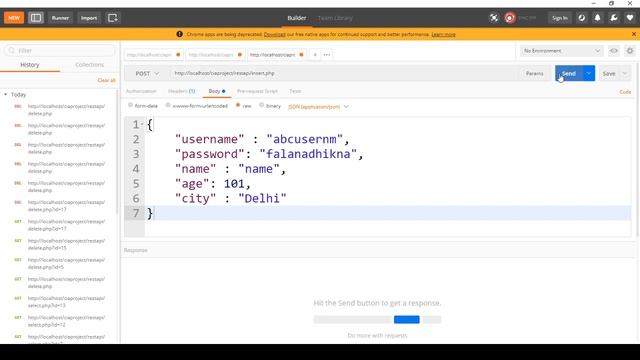The width and height of the screenshot is (640, 360).
Task: Open the Pre-request Script tab
Action: click(x=257, y=91)
